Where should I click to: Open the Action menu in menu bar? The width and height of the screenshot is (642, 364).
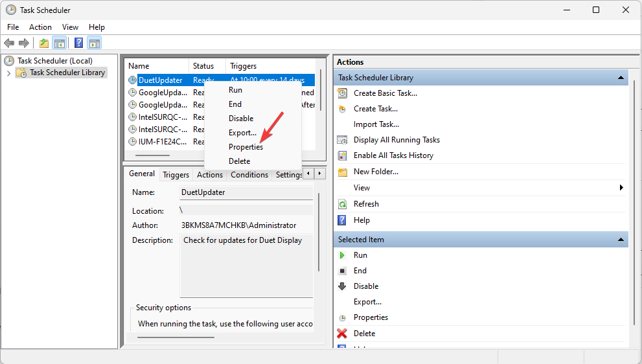click(x=40, y=27)
